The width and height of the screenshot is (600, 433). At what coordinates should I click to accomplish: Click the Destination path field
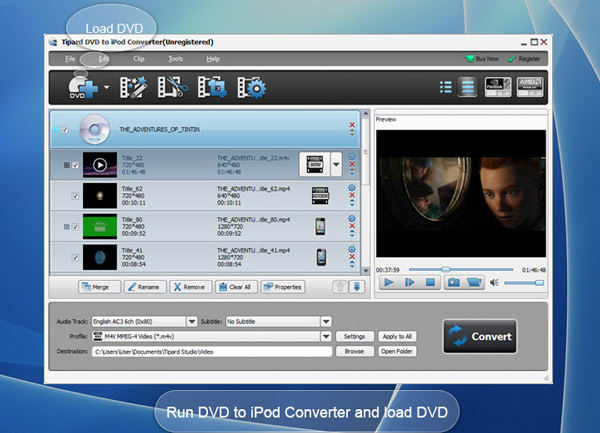pos(212,352)
